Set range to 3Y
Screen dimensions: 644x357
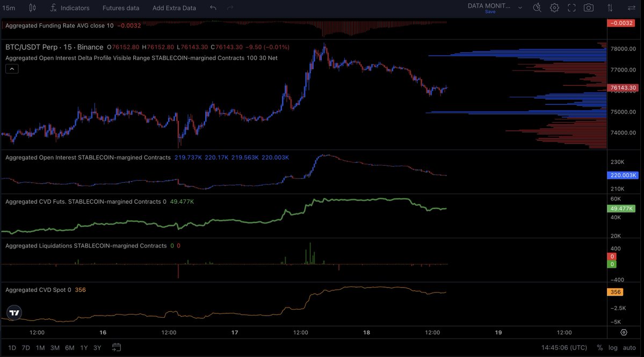click(97, 348)
